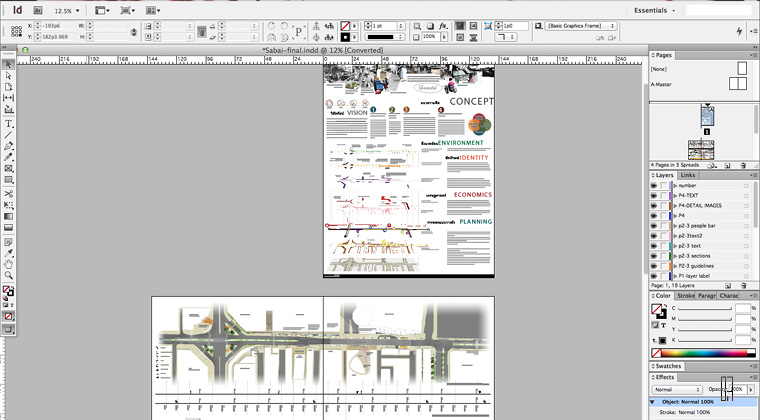Viewport: 760px width, 420px height.
Task: Open Adobe Bridge from the application bar
Action: tap(38, 10)
